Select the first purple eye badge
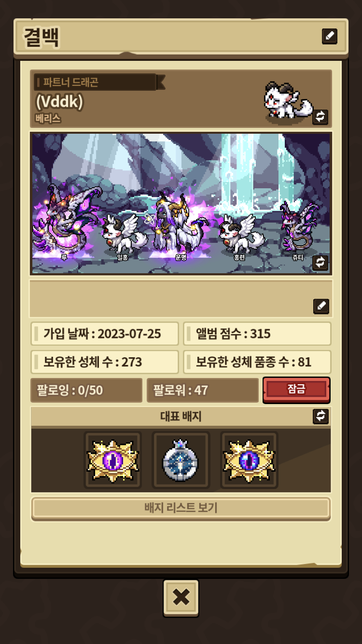Image resolution: width=362 pixels, height=644 pixels. pos(113,460)
